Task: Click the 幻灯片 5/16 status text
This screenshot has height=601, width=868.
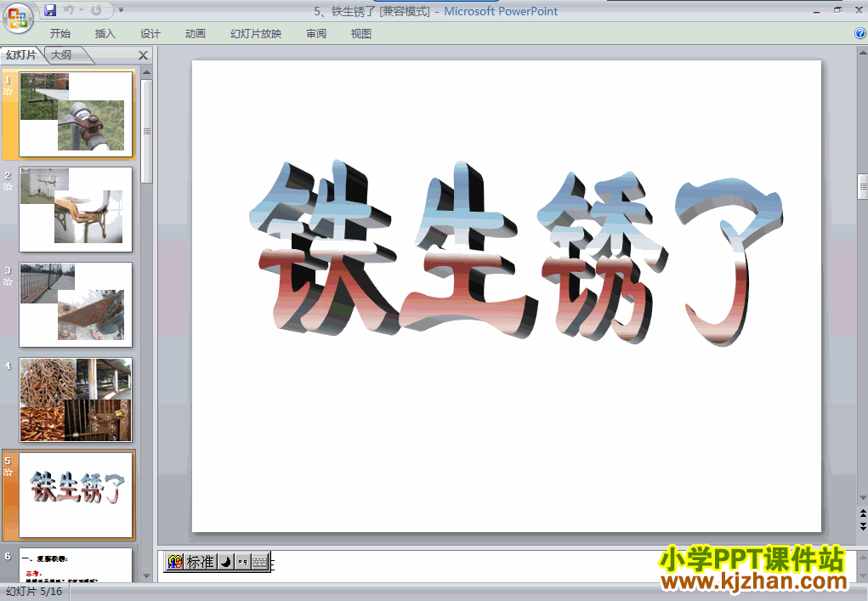Action: click(34, 592)
